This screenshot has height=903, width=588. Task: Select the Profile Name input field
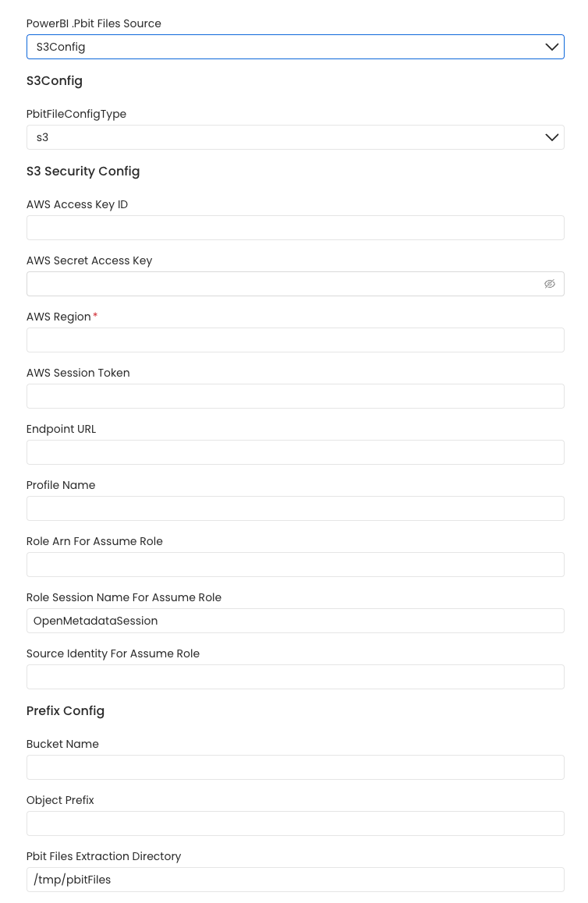295,508
